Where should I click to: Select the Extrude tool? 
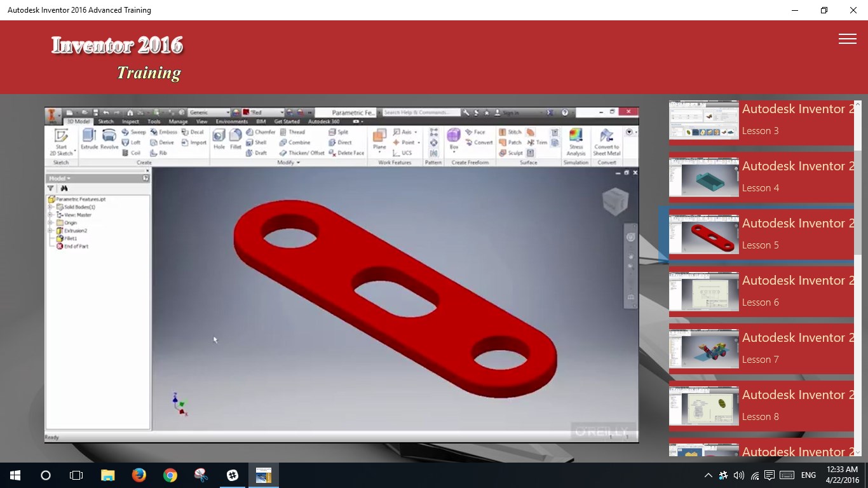[88, 136]
